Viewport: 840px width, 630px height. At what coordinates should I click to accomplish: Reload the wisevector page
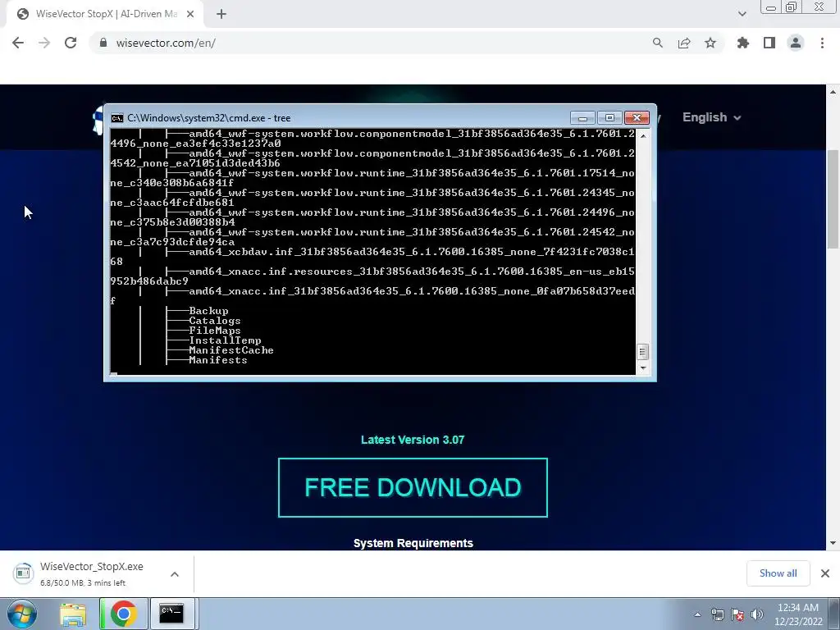point(71,43)
